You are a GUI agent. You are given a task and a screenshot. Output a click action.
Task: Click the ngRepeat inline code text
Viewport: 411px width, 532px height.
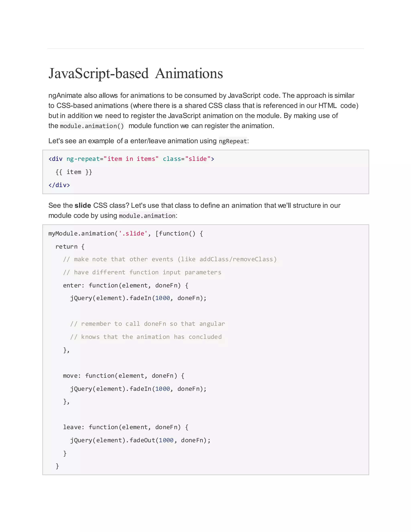(233, 141)
